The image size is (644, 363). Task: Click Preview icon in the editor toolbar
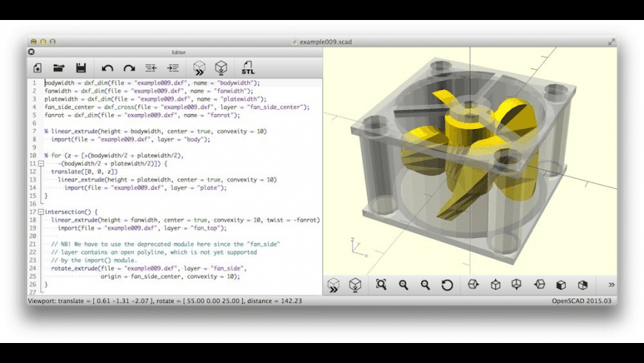199,68
